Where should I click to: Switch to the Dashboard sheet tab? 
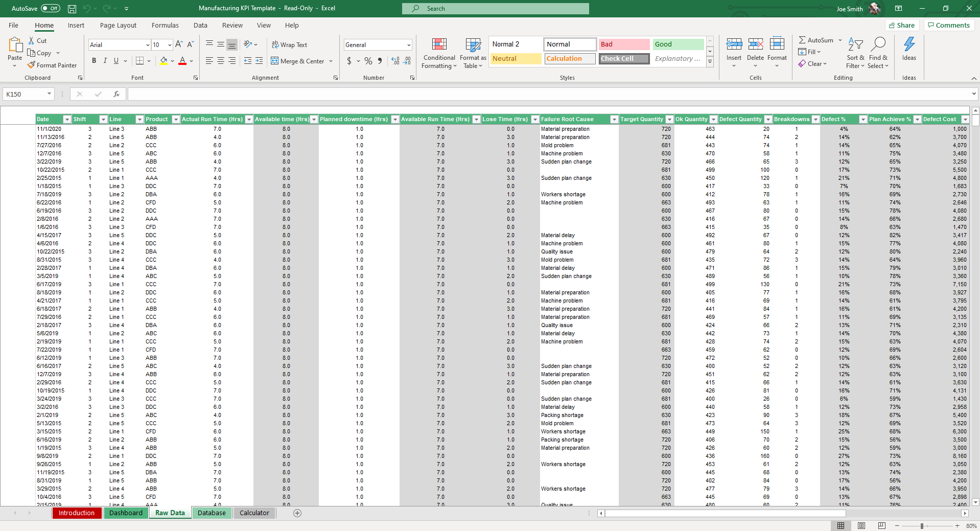(x=126, y=513)
